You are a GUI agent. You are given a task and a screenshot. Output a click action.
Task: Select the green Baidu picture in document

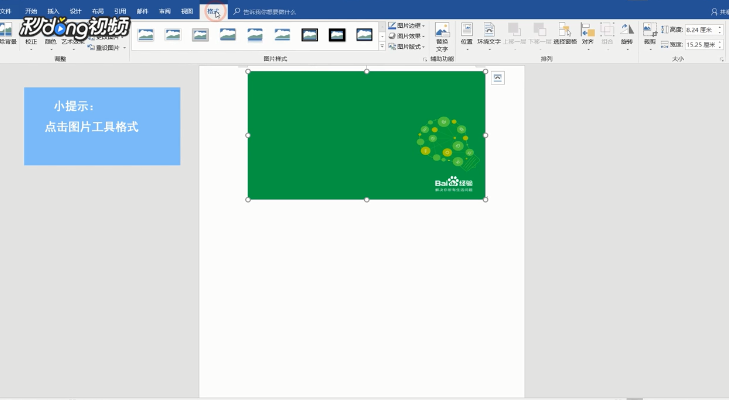366,135
